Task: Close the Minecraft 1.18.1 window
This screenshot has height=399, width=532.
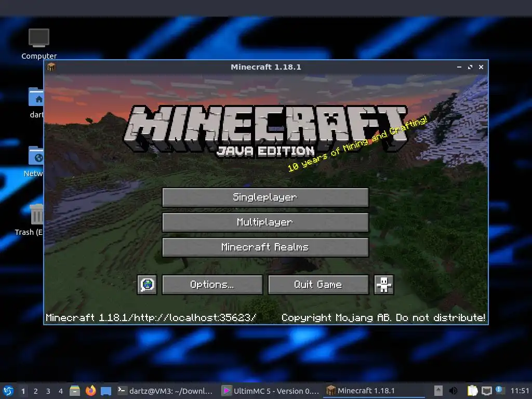Action: pos(481,67)
